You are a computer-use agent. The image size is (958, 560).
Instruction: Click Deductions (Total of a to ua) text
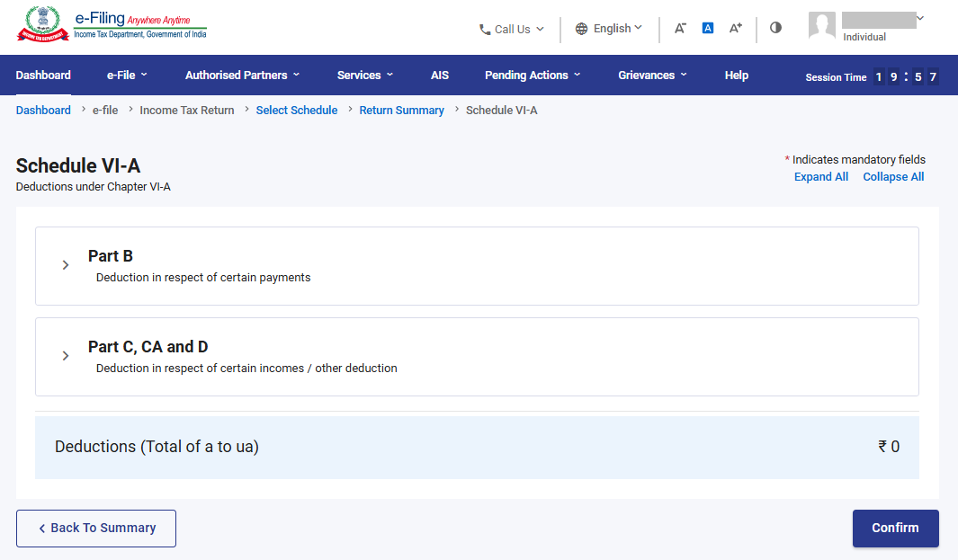157,447
